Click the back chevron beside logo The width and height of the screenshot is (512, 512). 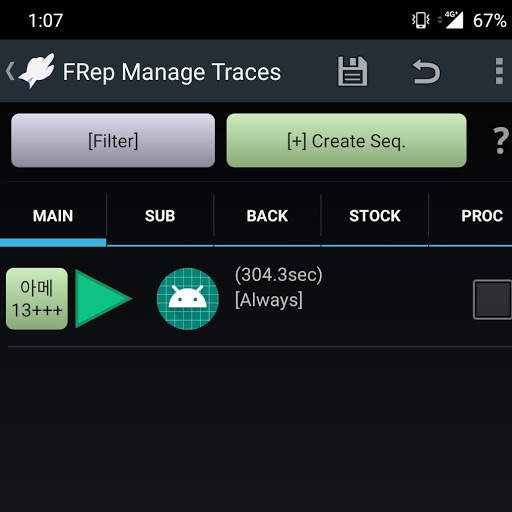click(x=10, y=71)
